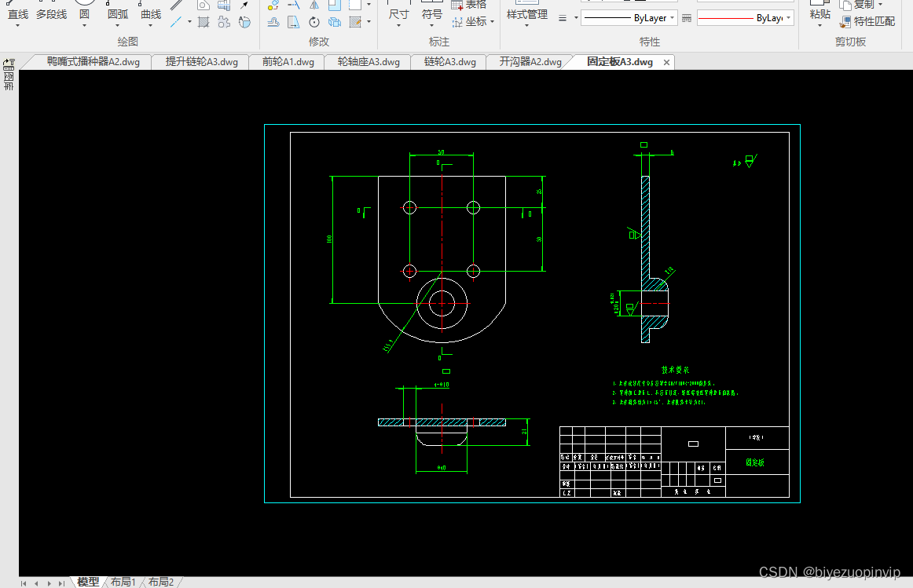Viewport: 913px width, 588px height.
Task: Select the Rotate tool icon
Action: click(314, 22)
